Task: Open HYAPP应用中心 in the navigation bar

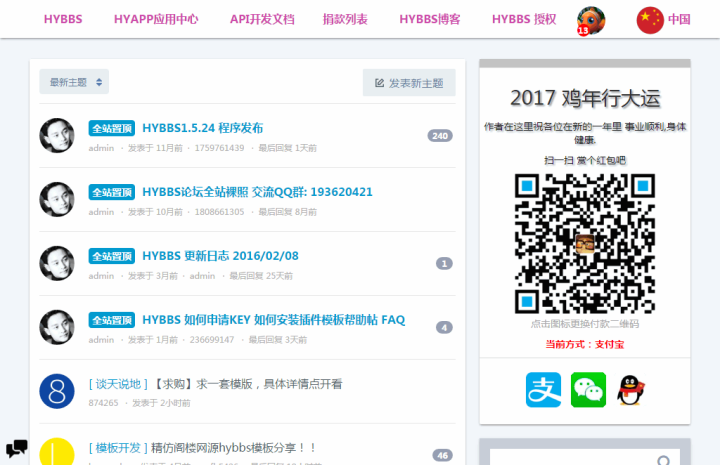Action: coord(156,19)
